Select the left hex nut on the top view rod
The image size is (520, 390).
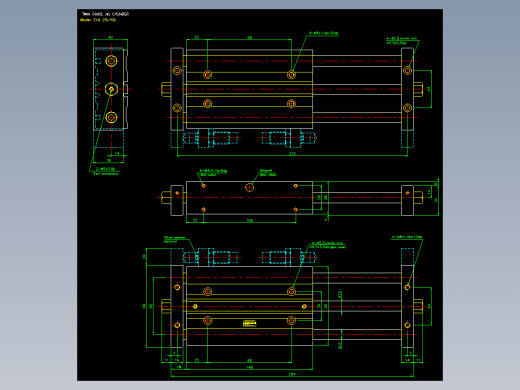pos(166,89)
